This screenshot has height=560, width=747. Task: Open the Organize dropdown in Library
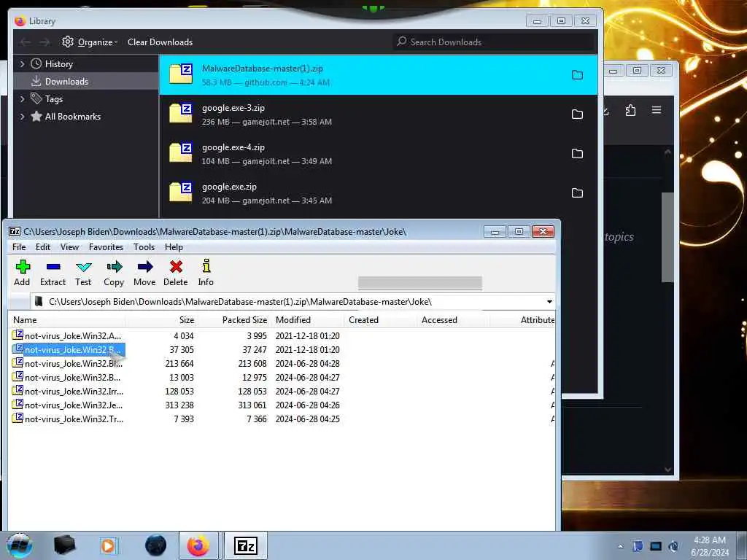pyautogui.click(x=90, y=42)
